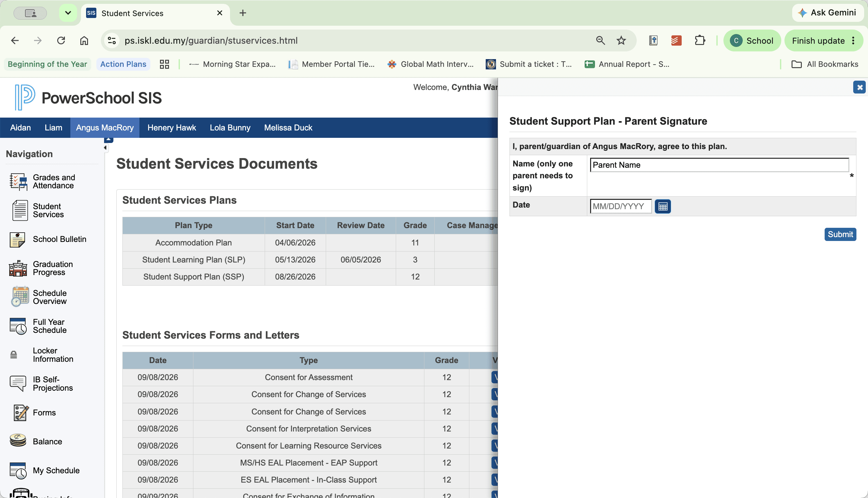Click the Forms pencil icon

point(21,413)
